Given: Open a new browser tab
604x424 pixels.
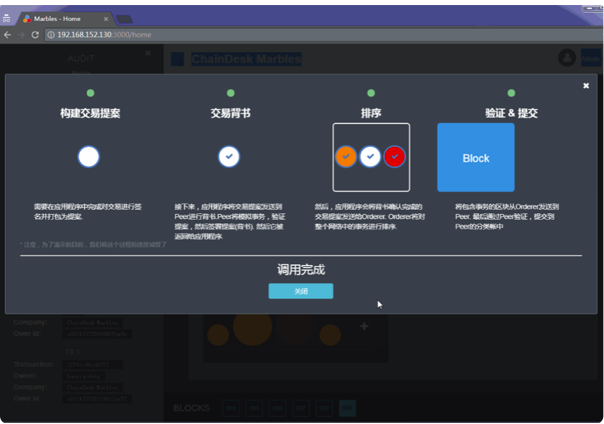Looking at the screenshot, I should pyautogui.click(x=125, y=18).
